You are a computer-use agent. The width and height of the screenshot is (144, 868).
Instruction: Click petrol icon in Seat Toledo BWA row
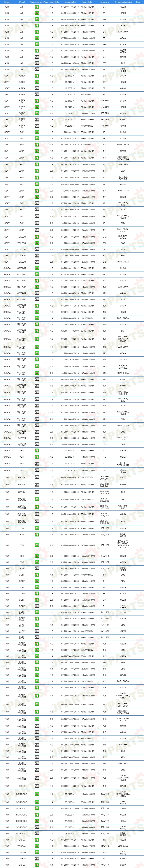tap(37, 243)
